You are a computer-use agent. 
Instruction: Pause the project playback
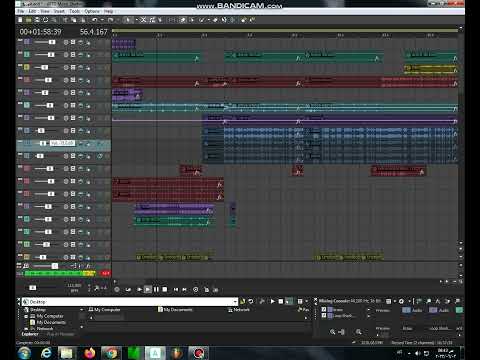156,290
